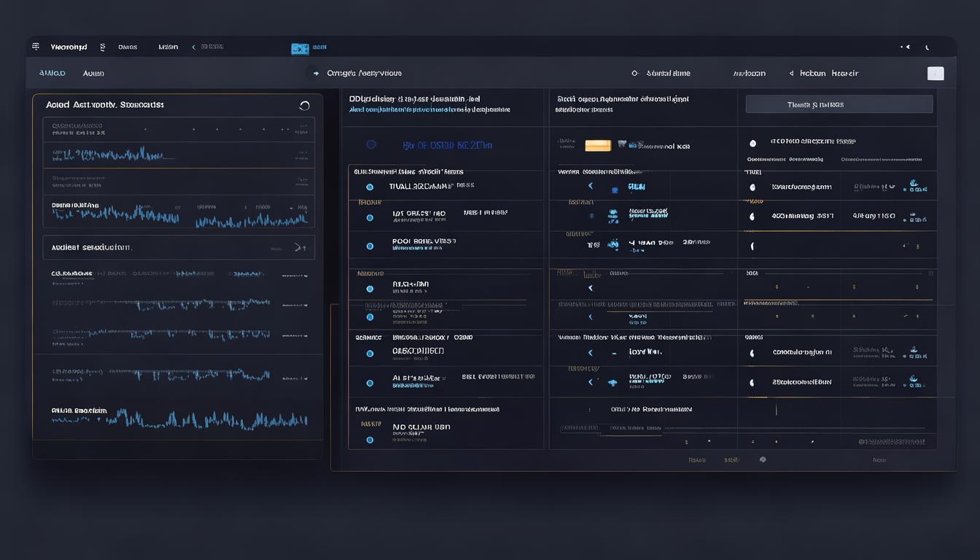
Task: Select the radio dot beside "NO CLLAR USN"
Action: click(370, 440)
